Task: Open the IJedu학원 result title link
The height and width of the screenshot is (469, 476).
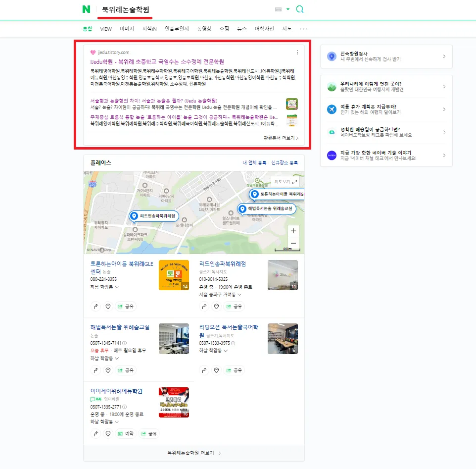Action: click(157, 62)
